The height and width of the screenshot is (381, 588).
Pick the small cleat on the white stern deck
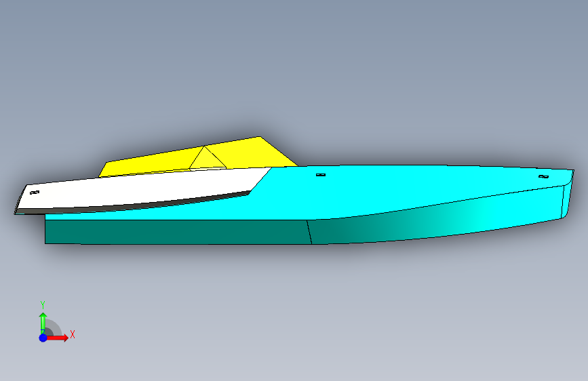35,193
